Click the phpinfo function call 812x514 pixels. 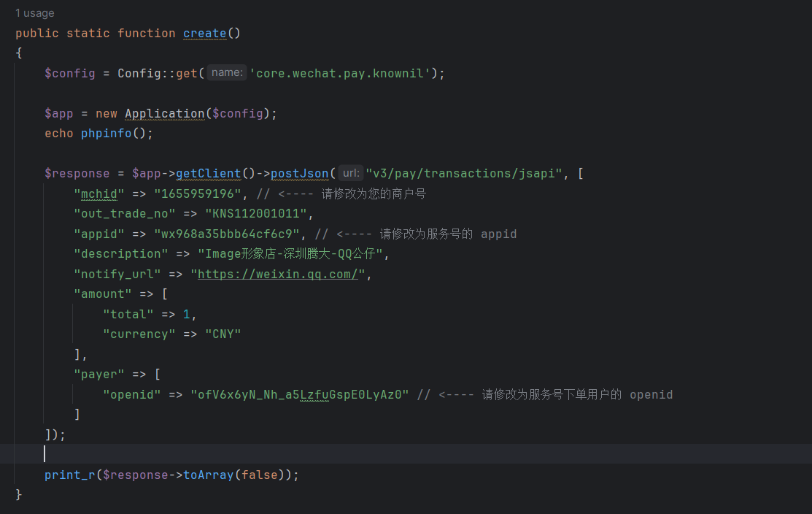pyautogui.click(x=106, y=133)
